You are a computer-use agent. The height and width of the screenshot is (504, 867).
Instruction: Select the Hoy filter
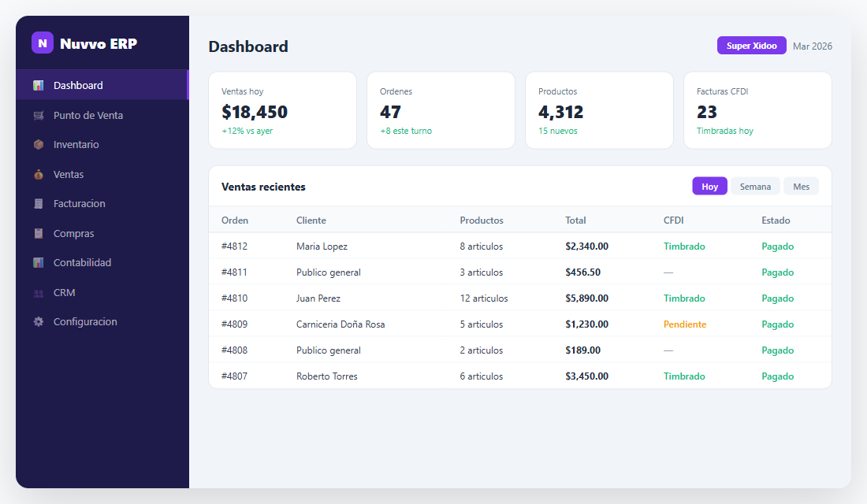[709, 186]
